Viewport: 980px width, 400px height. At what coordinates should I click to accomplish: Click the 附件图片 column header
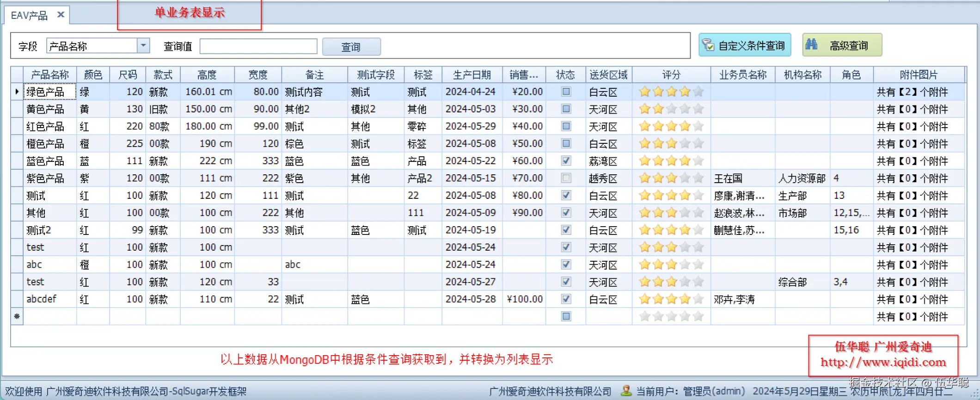(919, 75)
